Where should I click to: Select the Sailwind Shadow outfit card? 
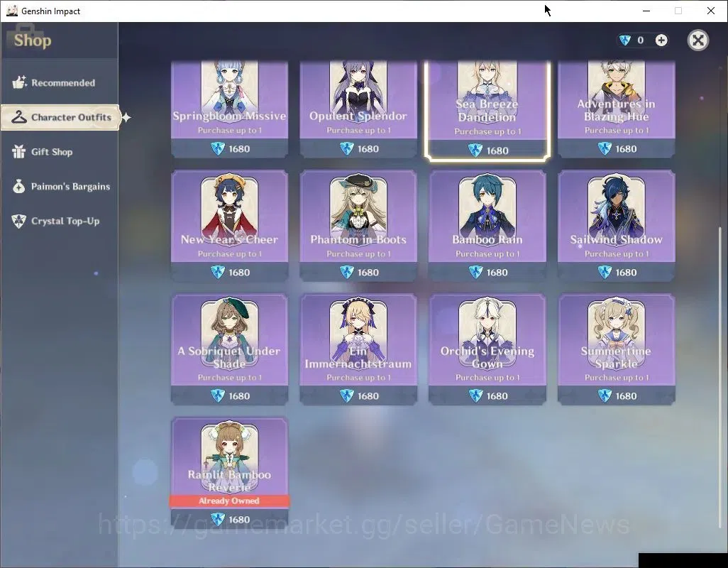click(616, 226)
